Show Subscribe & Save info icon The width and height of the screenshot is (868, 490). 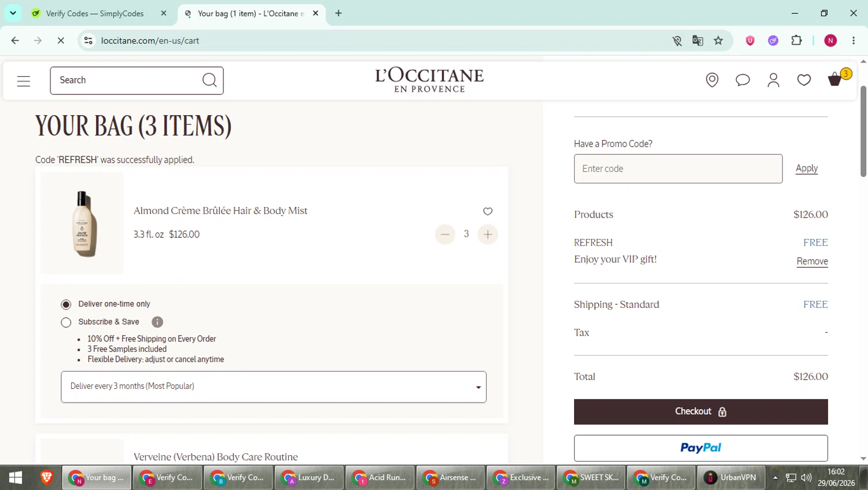(157, 322)
